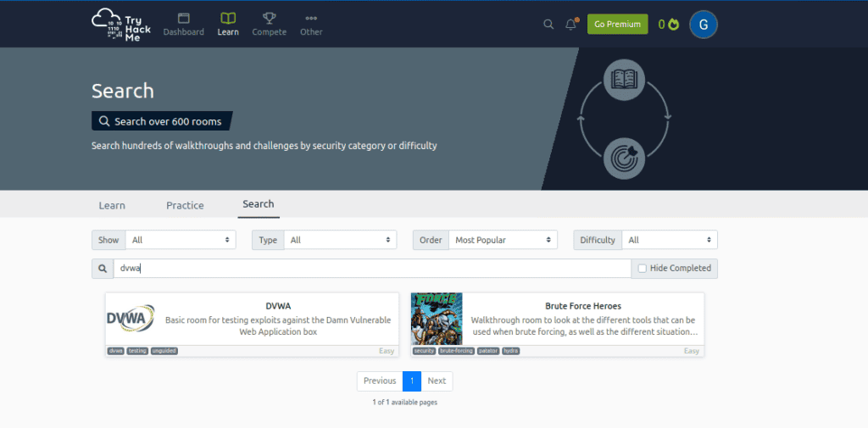
Task: Click the DVWA room logo
Action: click(131, 319)
